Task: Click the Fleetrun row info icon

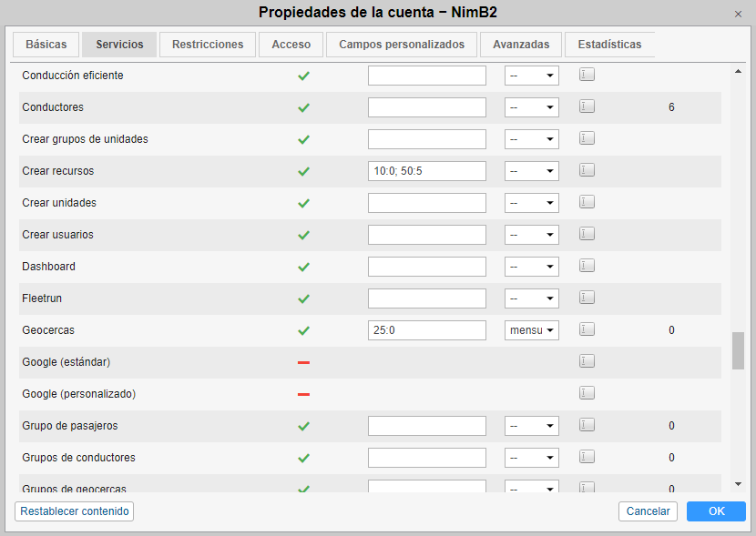Action: 587,298
